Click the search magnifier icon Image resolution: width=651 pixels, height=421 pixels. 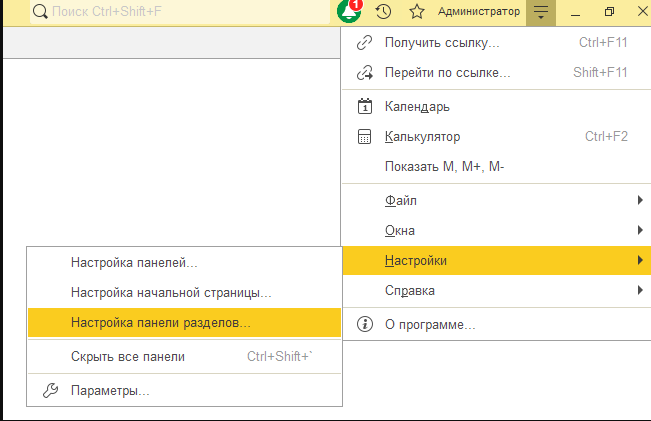click(x=40, y=12)
